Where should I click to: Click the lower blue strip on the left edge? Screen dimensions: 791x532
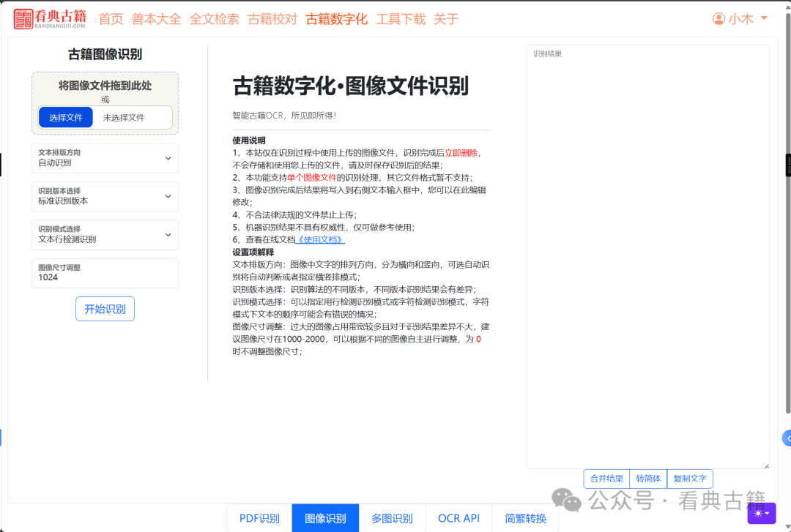click(3, 437)
